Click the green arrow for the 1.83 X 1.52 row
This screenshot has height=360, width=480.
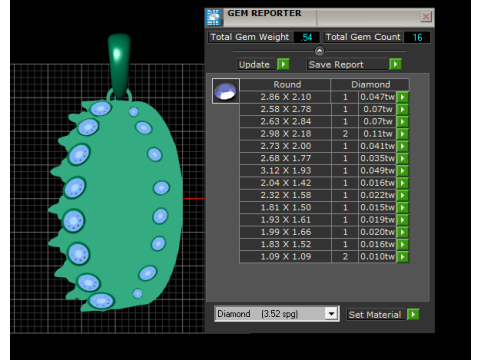point(403,244)
